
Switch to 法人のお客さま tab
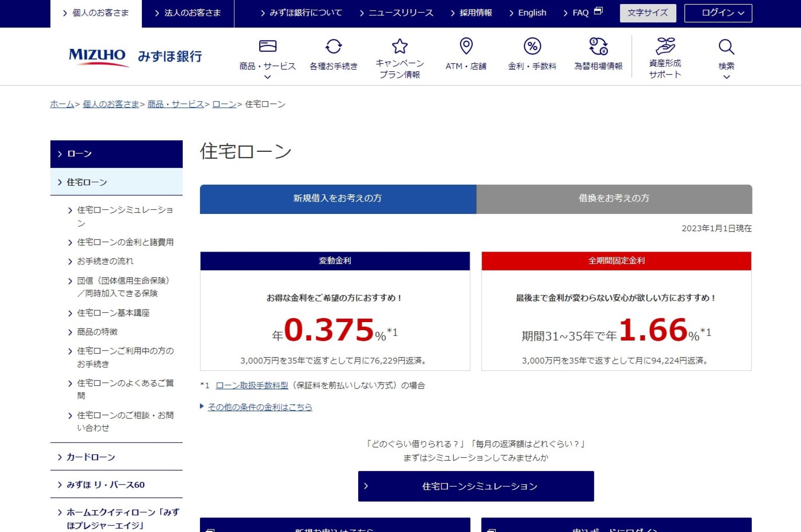188,13
